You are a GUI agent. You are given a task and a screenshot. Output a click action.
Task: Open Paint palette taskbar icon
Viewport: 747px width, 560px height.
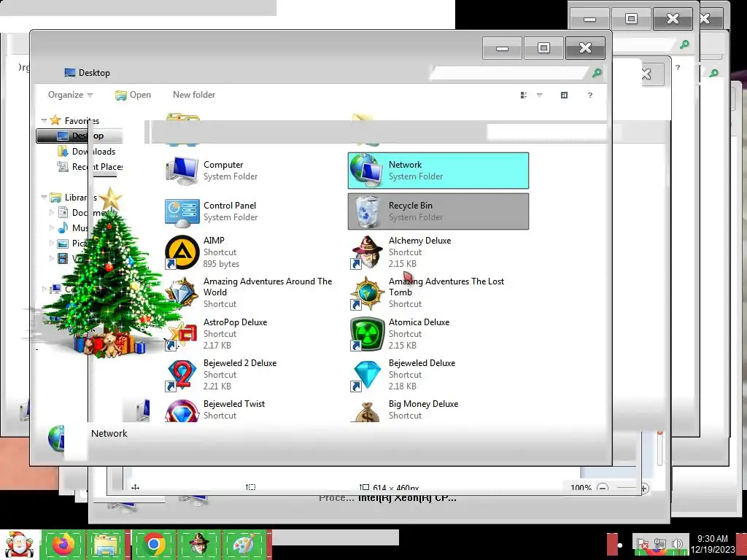(x=243, y=544)
